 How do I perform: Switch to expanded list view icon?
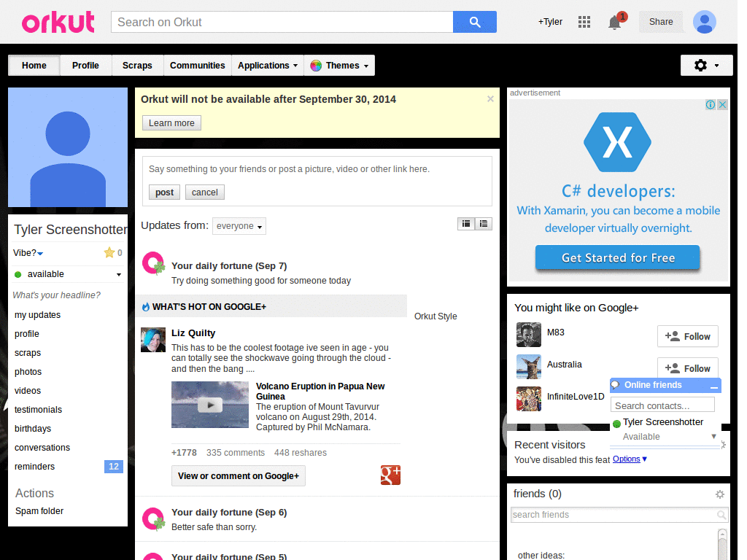coord(484,224)
